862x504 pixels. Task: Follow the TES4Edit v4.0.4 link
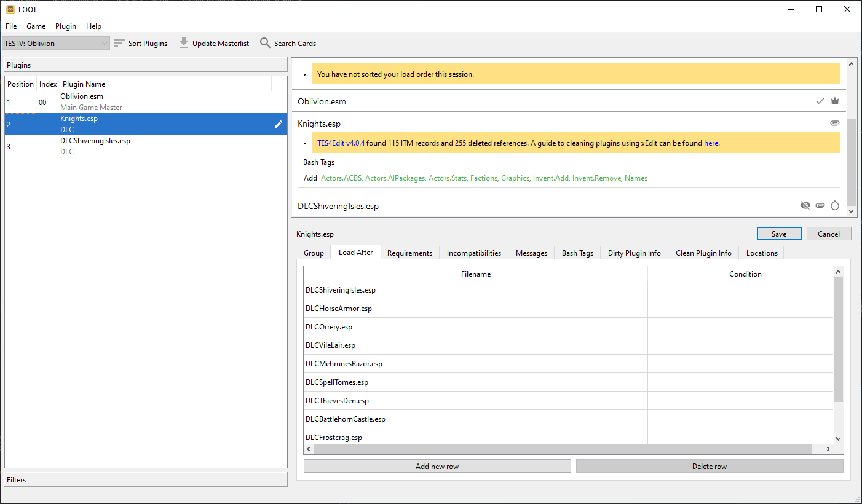tap(341, 143)
